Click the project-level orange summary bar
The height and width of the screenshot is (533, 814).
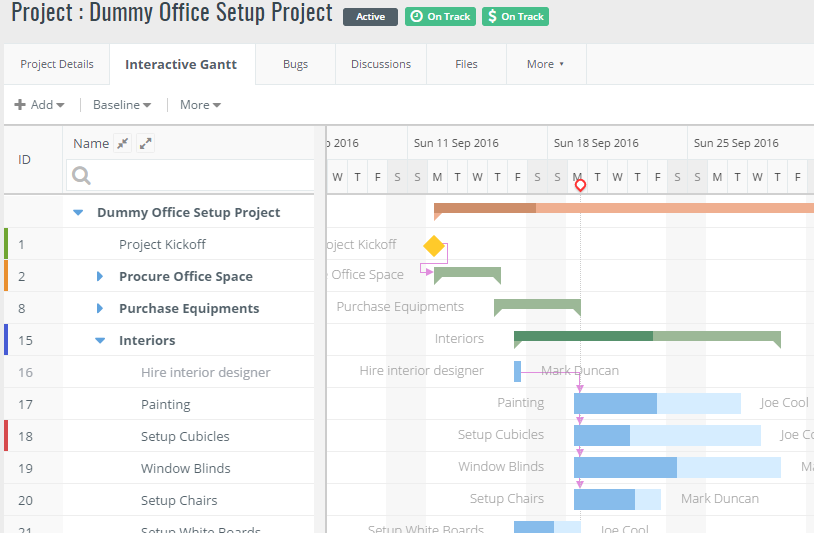[623, 208]
